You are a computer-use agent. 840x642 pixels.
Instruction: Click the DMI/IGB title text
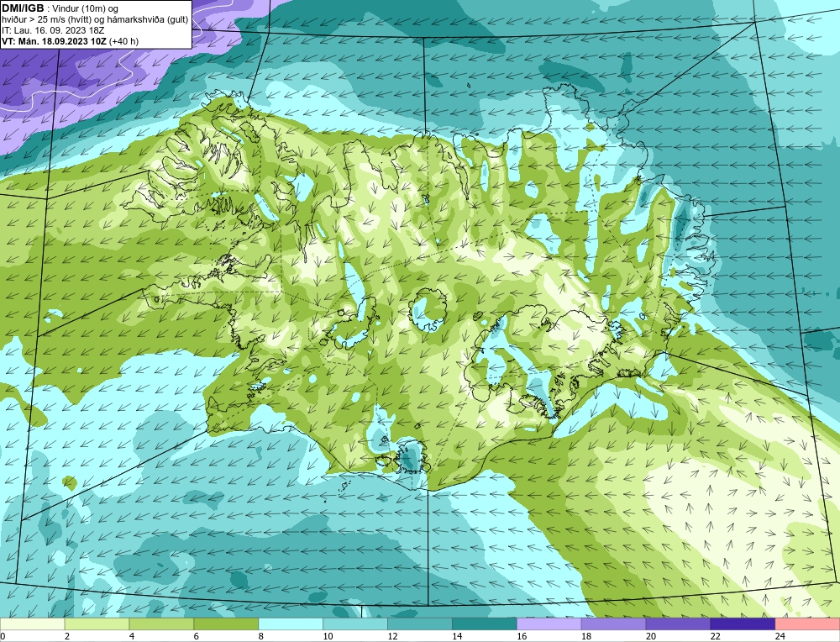pyautogui.click(x=23, y=8)
